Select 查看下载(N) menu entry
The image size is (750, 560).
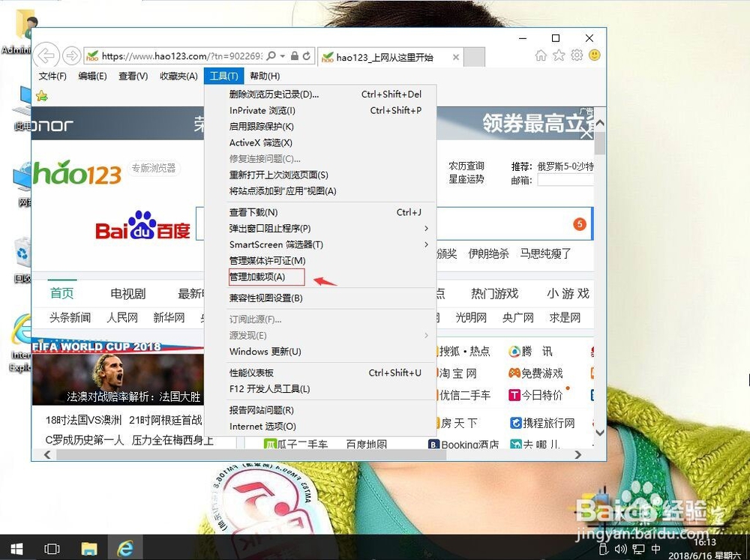click(320, 212)
